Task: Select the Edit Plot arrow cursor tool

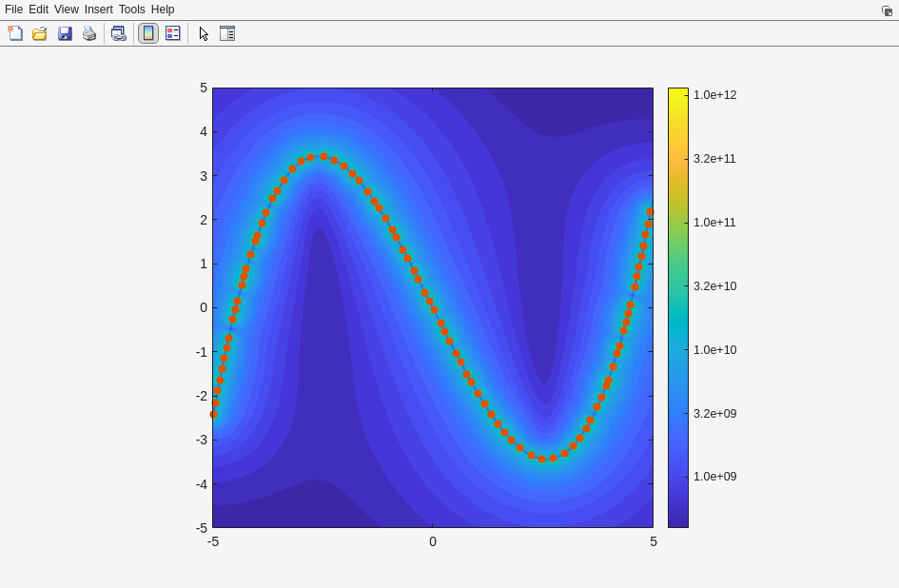Action: coord(204,33)
